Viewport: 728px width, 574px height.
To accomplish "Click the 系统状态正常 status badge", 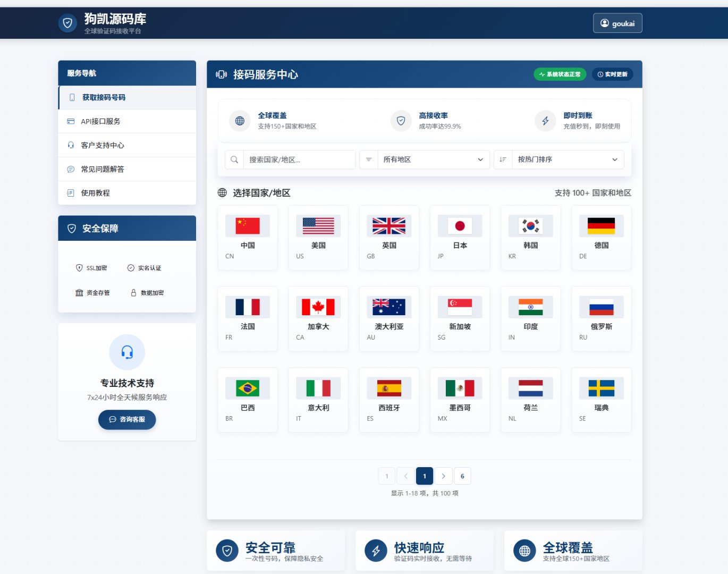I will click(560, 74).
